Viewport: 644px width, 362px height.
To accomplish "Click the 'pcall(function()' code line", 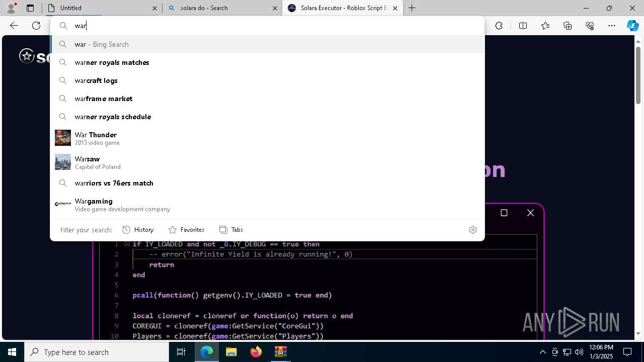I will 232,295.
